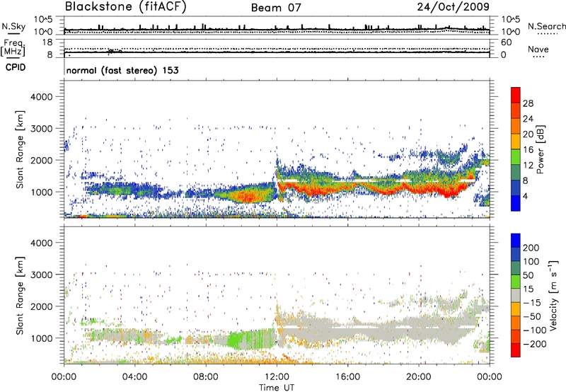Click the "04:00" time tick label
Viewport: 566px width, 392px height.
(134, 377)
